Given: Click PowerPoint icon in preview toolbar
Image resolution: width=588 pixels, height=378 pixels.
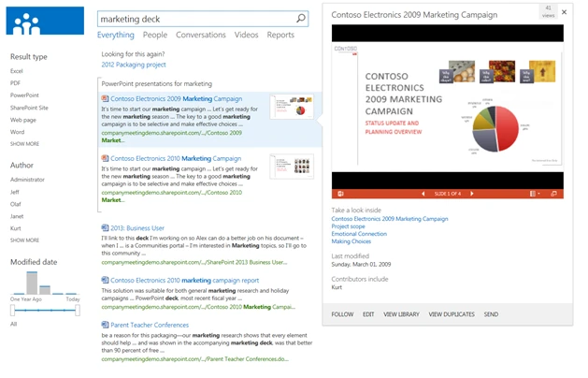Looking at the screenshot, I should (x=338, y=193).
